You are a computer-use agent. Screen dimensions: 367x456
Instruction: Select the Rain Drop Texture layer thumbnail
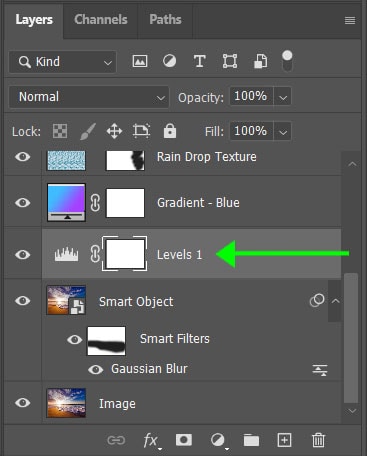pos(66,160)
